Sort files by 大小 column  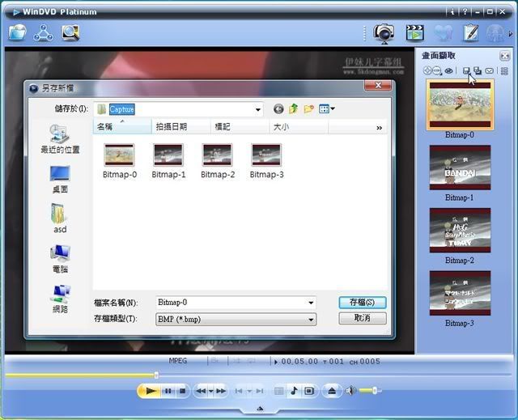[x=299, y=126]
